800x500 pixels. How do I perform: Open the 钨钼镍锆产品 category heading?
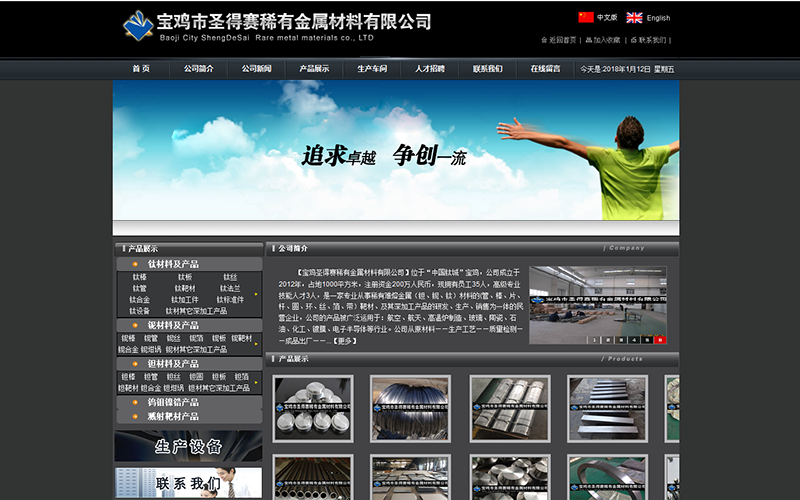(173, 403)
